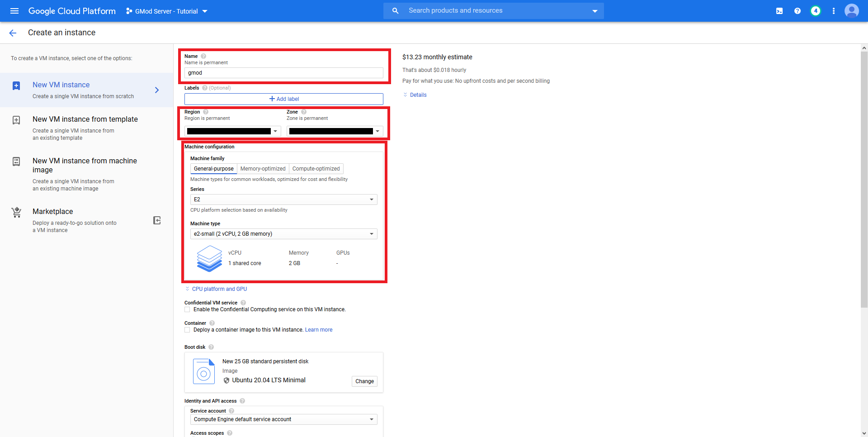Expand the search bar dropdown arrow
Screen dimensions: 868x437
(x=595, y=11)
